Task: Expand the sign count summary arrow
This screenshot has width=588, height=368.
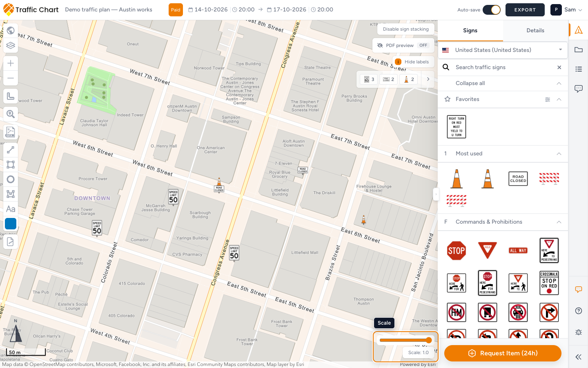Action: tap(428, 79)
